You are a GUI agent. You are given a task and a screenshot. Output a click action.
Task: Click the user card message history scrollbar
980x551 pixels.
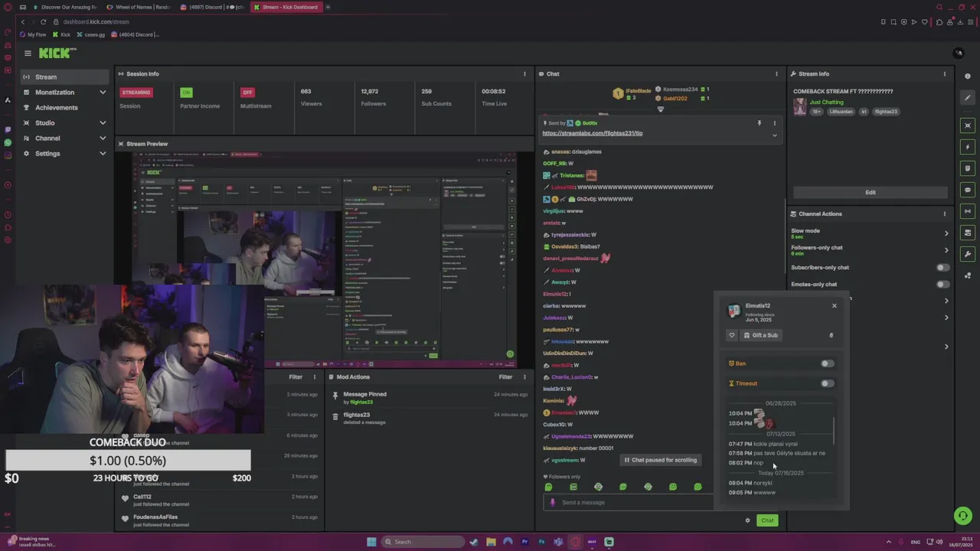(833, 431)
